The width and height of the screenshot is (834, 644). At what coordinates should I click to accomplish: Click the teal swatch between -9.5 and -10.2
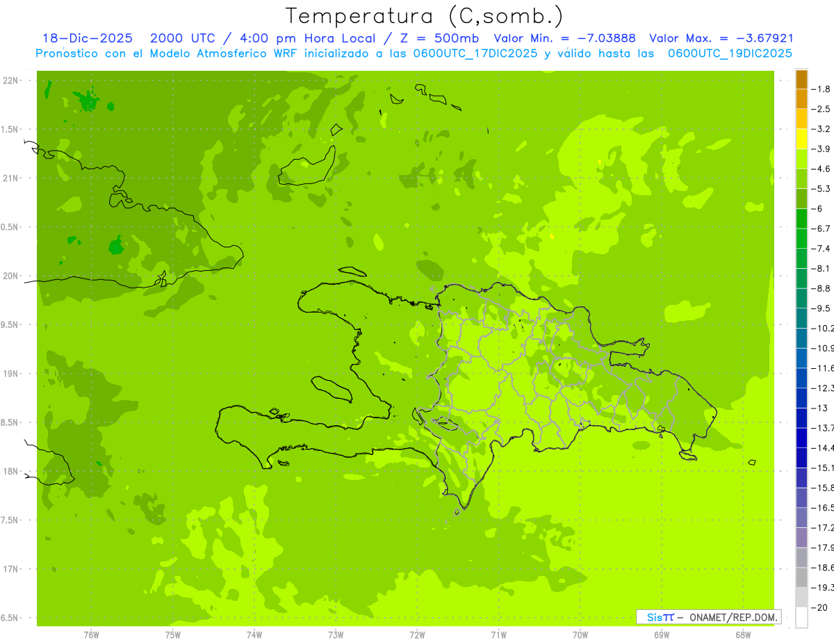tap(801, 318)
